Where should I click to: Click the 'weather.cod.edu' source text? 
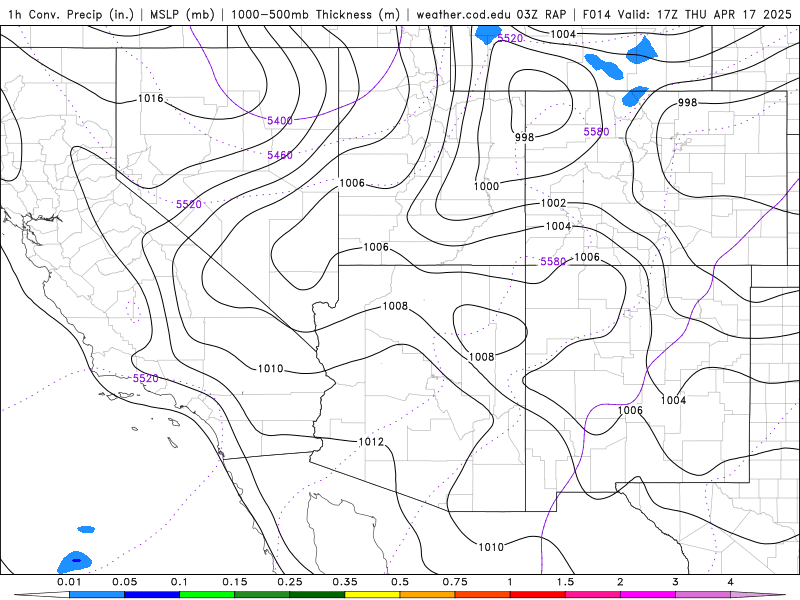click(464, 14)
